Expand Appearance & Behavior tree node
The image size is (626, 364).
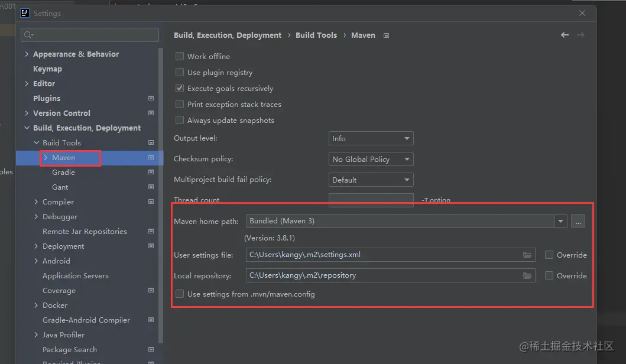click(x=27, y=54)
